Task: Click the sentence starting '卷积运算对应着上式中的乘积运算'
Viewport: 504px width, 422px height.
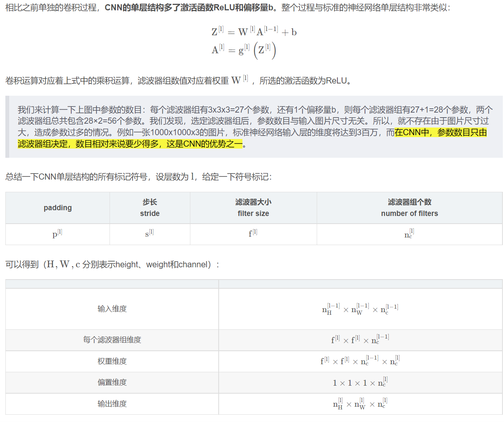Action: (x=178, y=80)
